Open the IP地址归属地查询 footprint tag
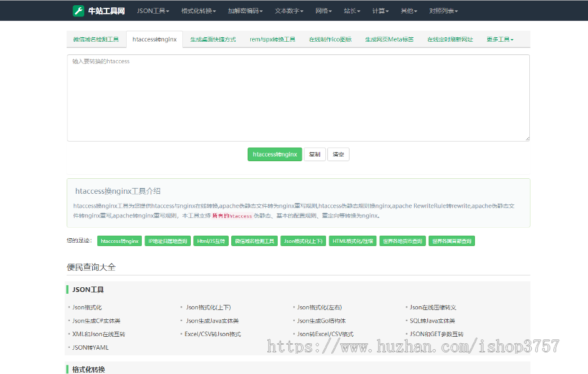The height and width of the screenshot is (374, 588). coord(168,241)
